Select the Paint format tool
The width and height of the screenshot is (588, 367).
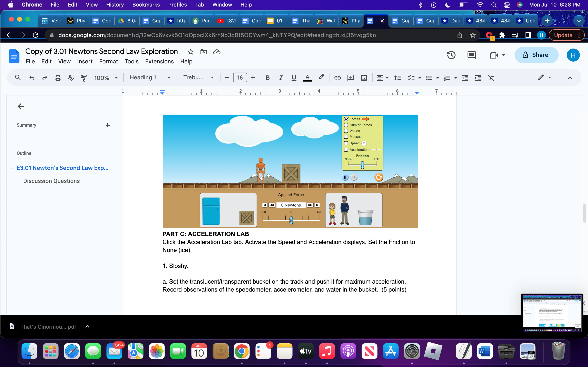click(84, 78)
